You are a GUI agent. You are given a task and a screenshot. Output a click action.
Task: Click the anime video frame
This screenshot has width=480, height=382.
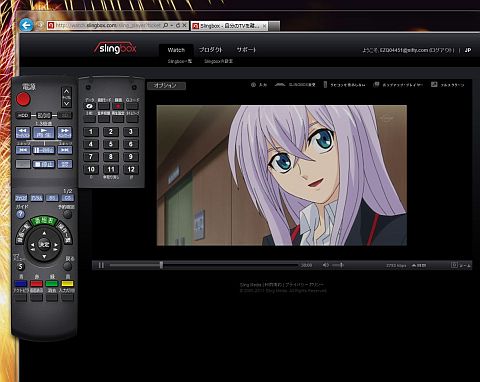pyautogui.click(x=282, y=175)
